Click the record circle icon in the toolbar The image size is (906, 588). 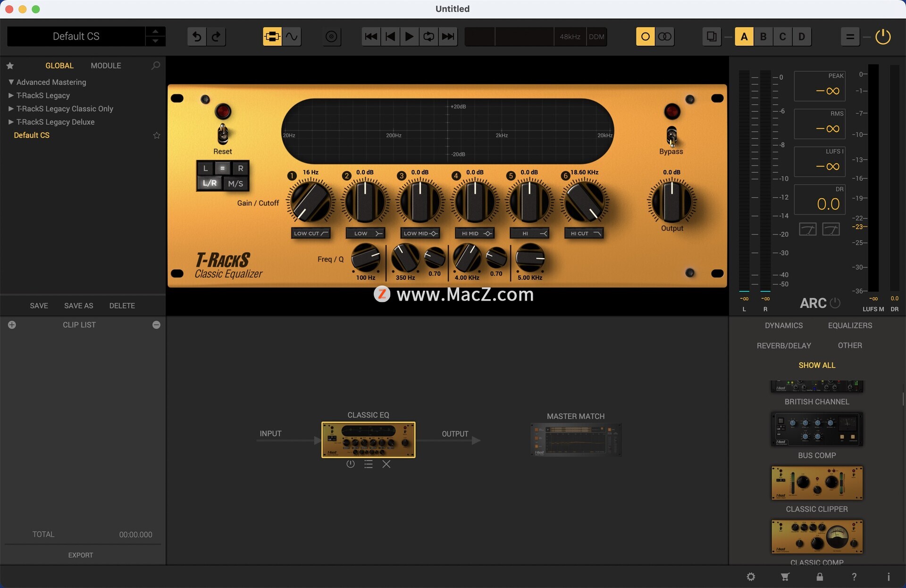[x=331, y=36]
